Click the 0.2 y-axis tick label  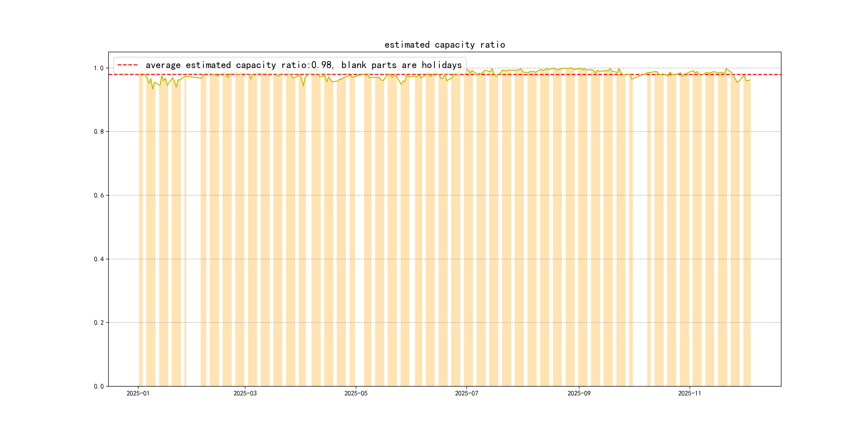(x=99, y=323)
